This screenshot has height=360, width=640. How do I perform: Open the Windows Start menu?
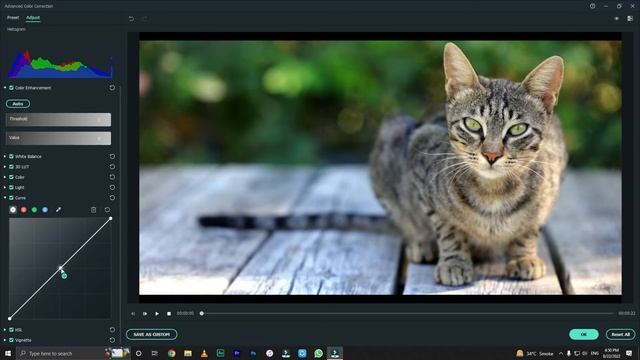(x=8, y=353)
